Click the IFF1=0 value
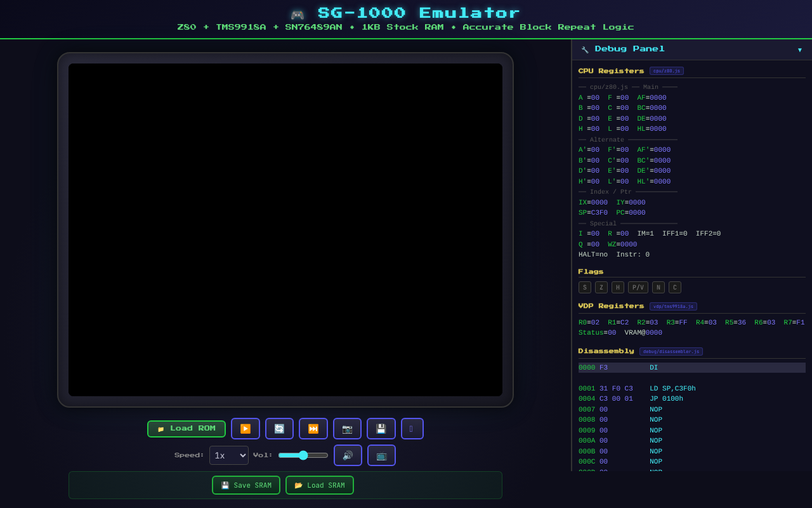This screenshot has height=508, width=812. coord(675,234)
